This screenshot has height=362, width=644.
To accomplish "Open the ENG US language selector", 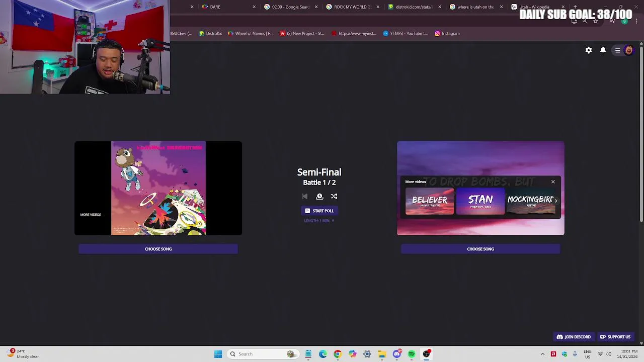I will 587,354.
